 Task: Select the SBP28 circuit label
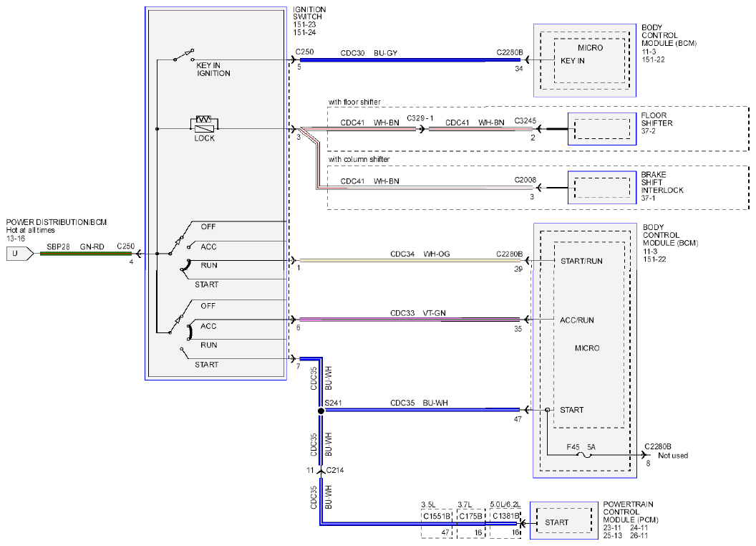point(58,246)
